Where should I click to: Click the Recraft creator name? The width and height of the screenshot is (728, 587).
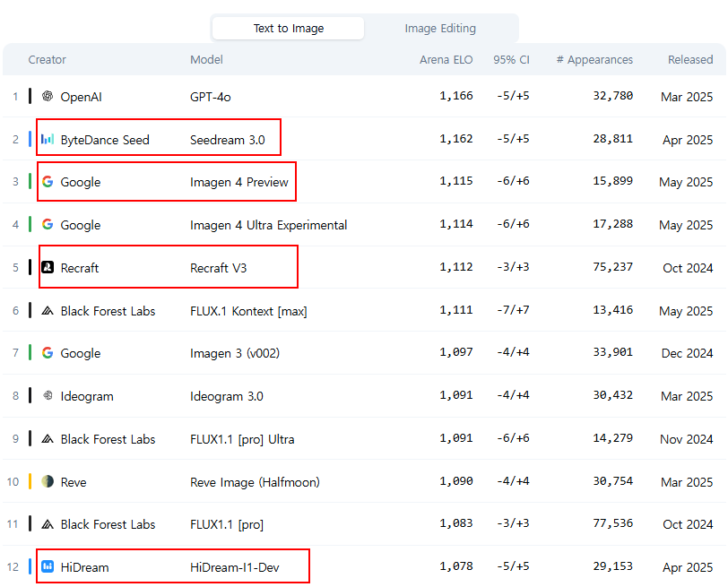[80, 268]
